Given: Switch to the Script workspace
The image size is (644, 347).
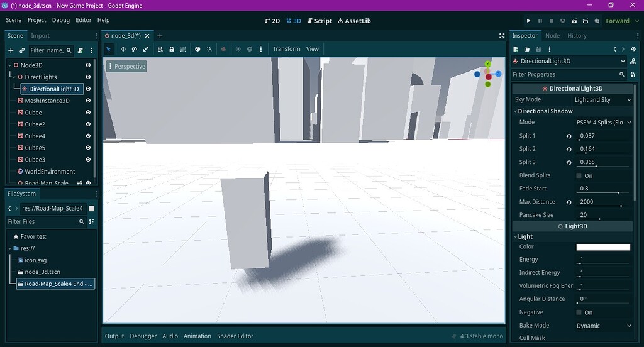Looking at the screenshot, I should [x=319, y=21].
